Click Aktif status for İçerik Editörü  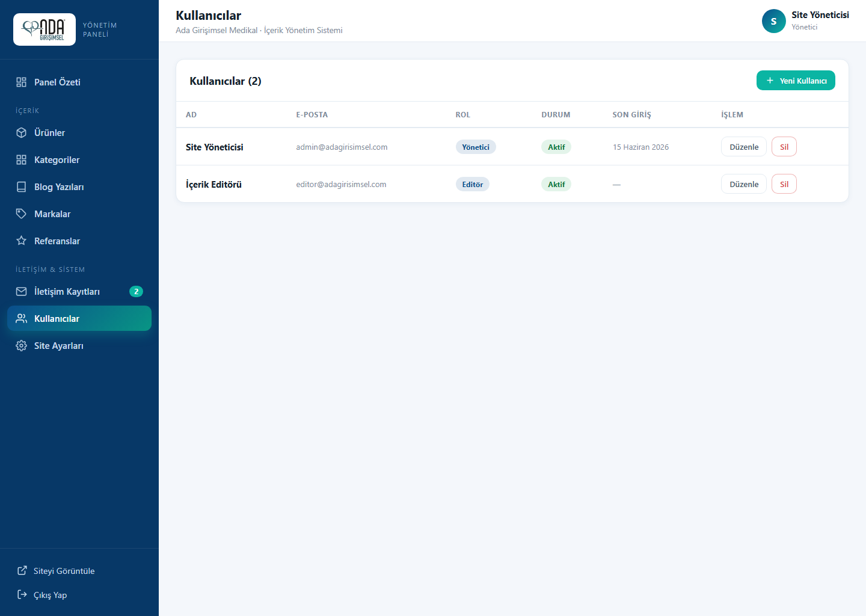click(556, 184)
